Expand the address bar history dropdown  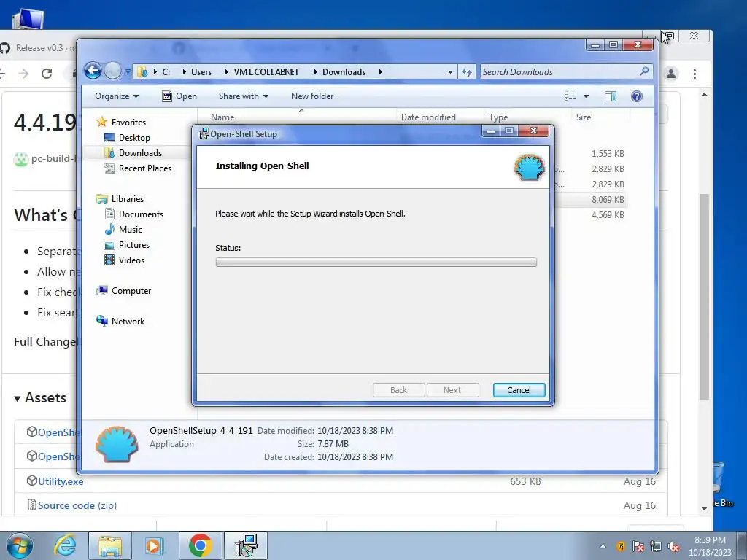(x=449, y=72)
